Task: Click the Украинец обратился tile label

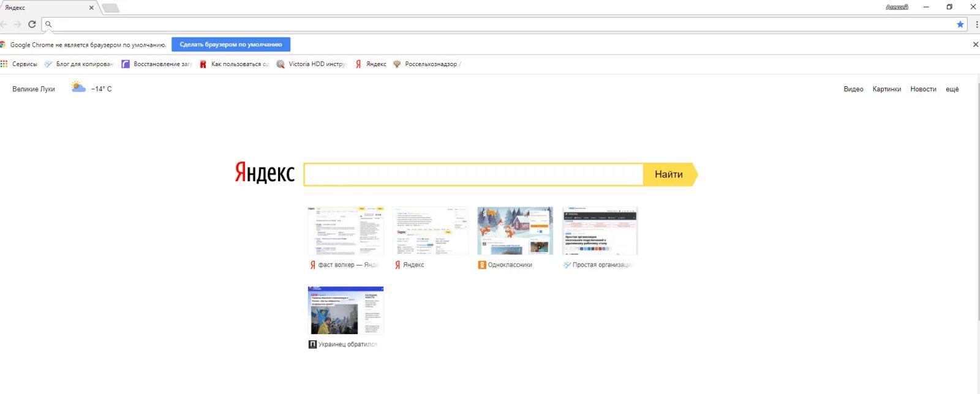Action: click(x=347, y=344)
